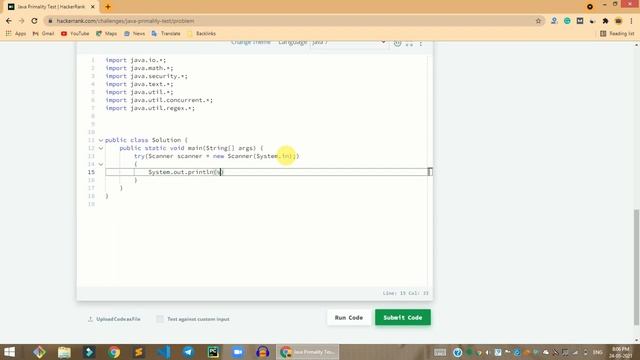Open a new browser tab
The height and width of the screenshot is (360, 640).
[108, 7]
